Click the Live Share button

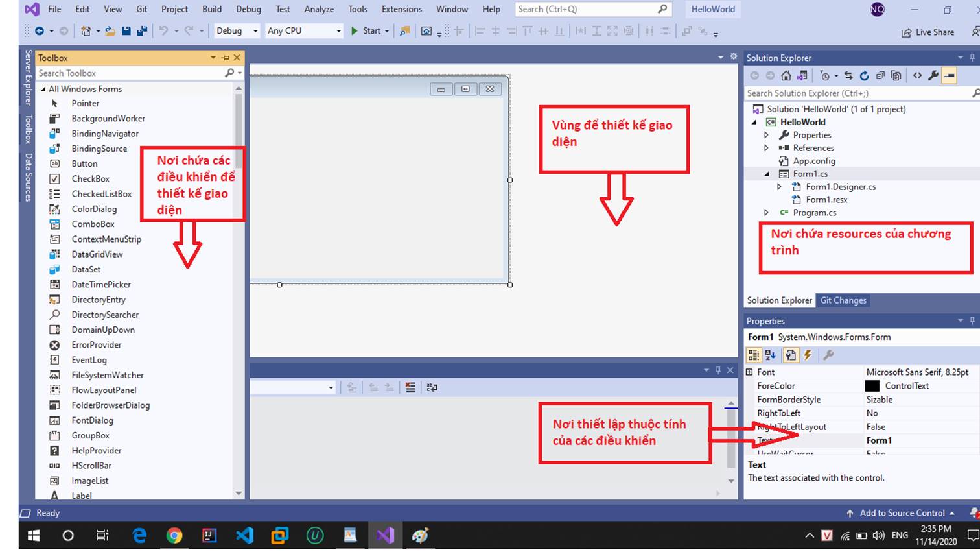(x=928, y=32)
